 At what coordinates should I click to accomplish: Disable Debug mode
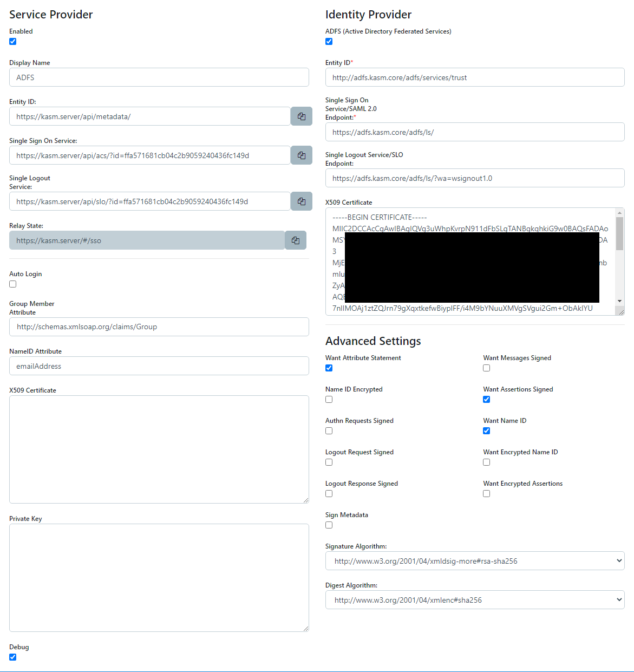tap(12, 657)
